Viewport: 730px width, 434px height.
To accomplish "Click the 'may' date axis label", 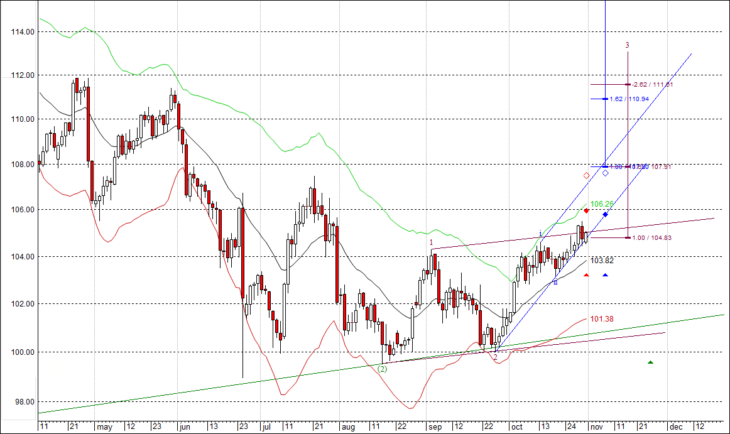I will pos(105,427).
